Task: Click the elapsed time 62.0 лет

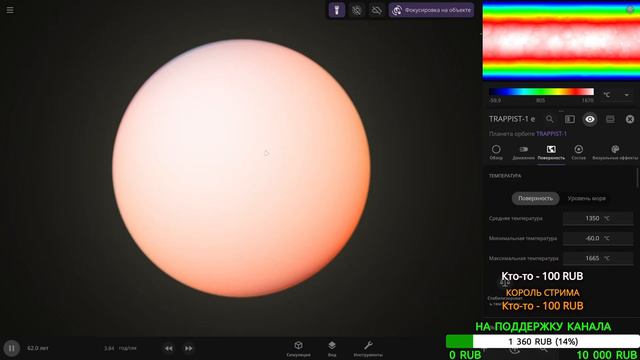Action: [38, 348]
